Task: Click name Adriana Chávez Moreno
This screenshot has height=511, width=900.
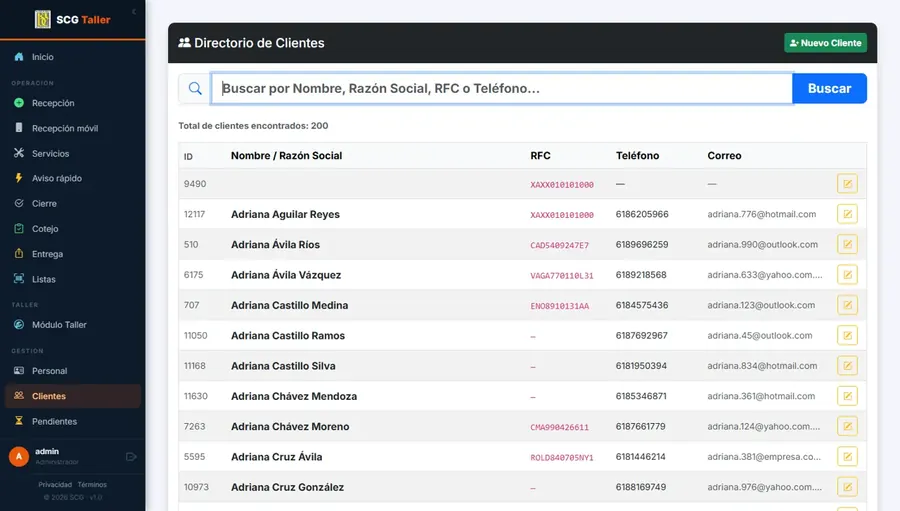Action: click(290, 427)
